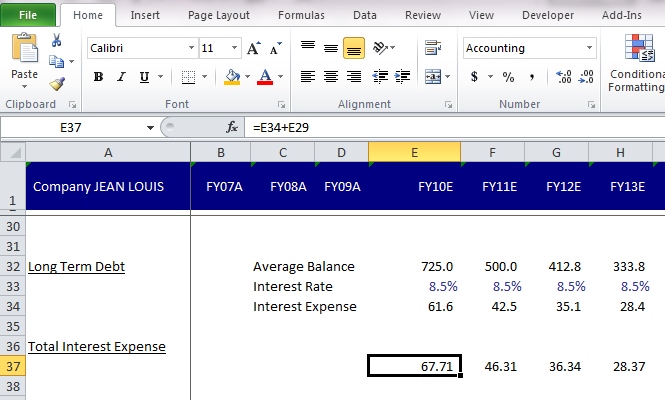Open Conditional Formatting menu
665x400 pixels.
[x=637, y=64]
